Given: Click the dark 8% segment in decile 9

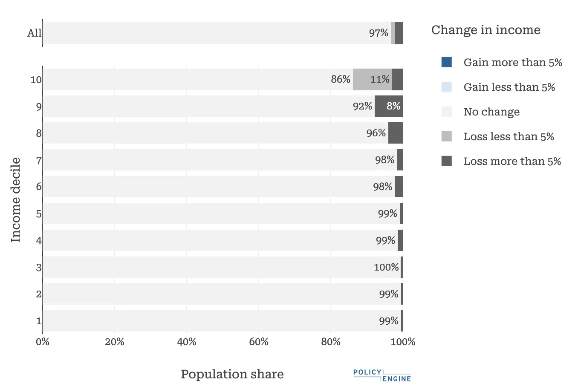Looking at the screenshot, I should point(388,106).
